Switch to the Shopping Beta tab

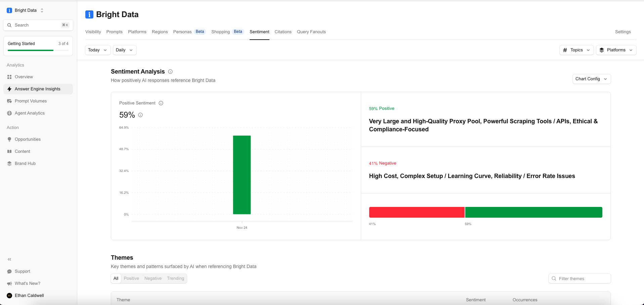click(x=228, y=32)
